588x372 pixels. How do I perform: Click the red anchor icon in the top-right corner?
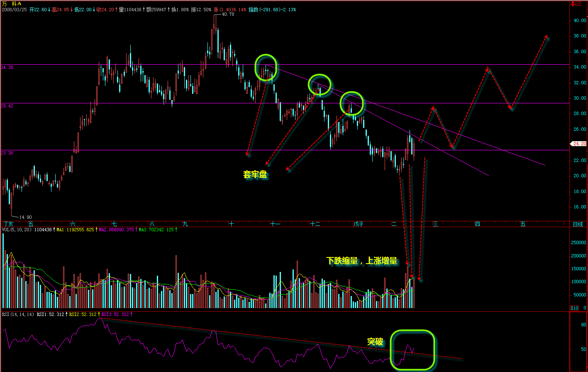pos(573,3)
